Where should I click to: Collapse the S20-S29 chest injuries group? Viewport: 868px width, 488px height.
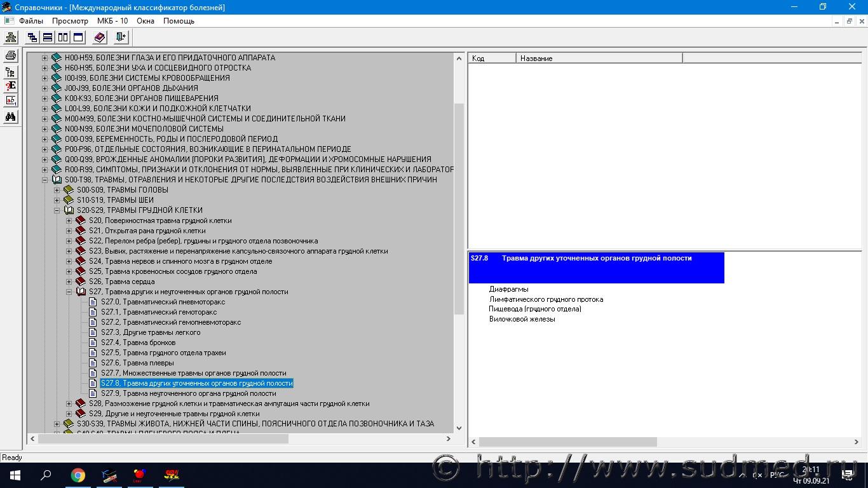coord(57,210)
